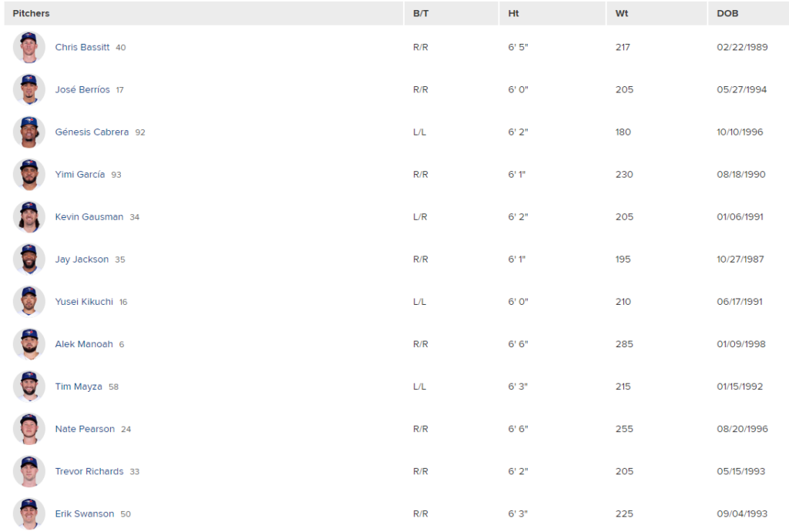Select Génesis Cabrera's profile picture

[x=29, y=132]
